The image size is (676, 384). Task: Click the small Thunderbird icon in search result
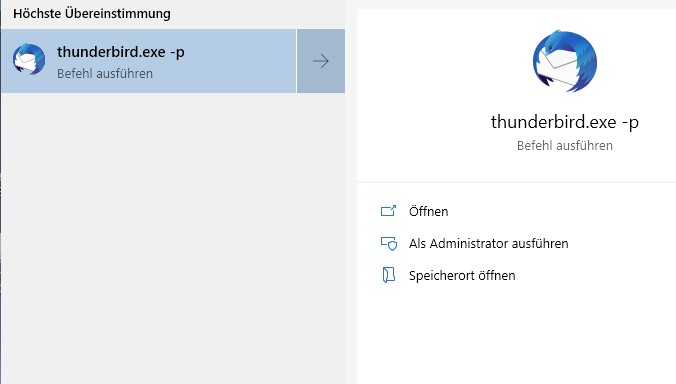point(29,59)
